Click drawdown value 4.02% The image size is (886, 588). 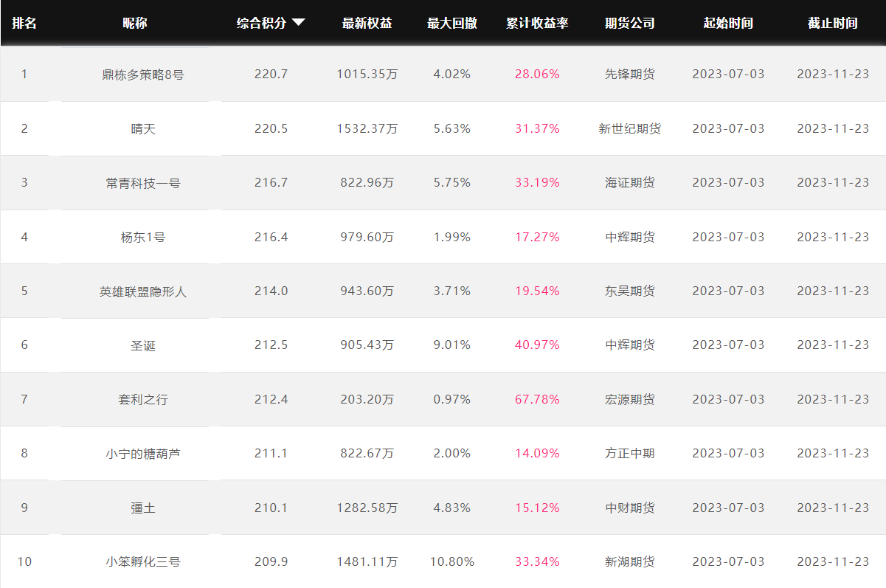coord(452,74)
